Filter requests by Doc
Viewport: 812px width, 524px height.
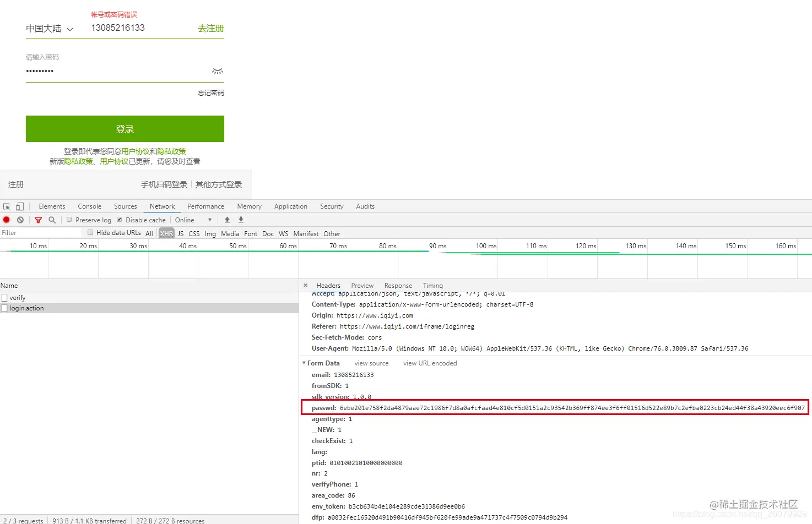[268, 233]
